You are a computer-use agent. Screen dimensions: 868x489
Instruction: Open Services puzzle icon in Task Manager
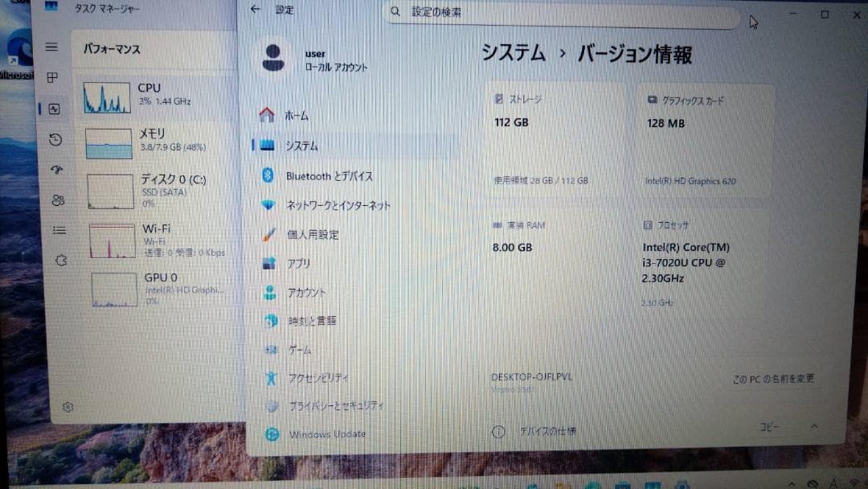[x=61, y=261]
